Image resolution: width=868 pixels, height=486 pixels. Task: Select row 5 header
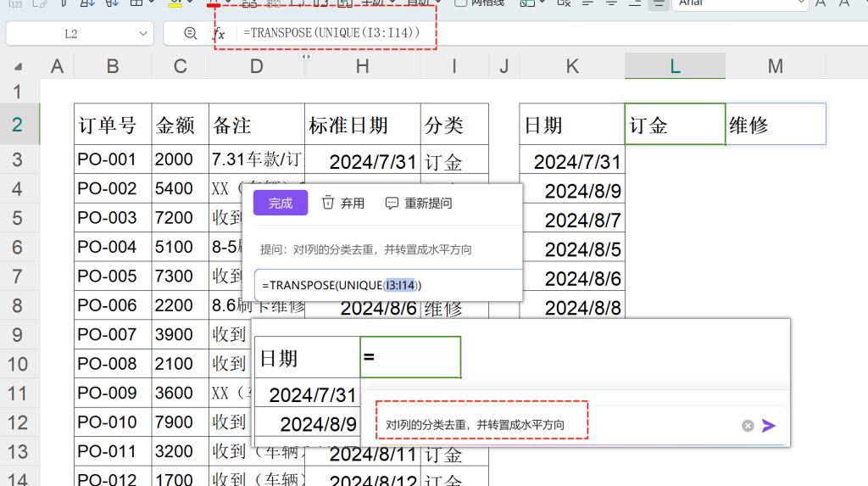coord(18,218)
